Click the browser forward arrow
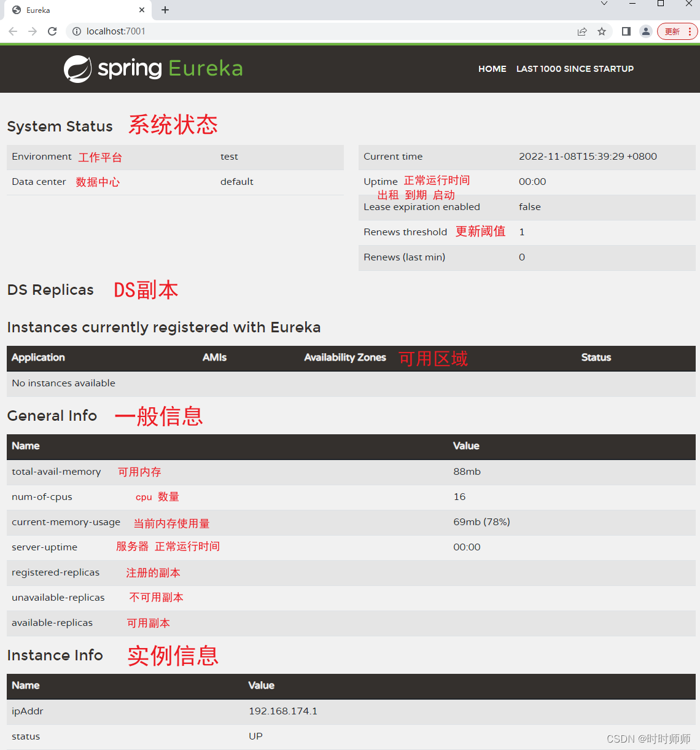The width and height of the screenshot is (700, 750). point(33,31)
